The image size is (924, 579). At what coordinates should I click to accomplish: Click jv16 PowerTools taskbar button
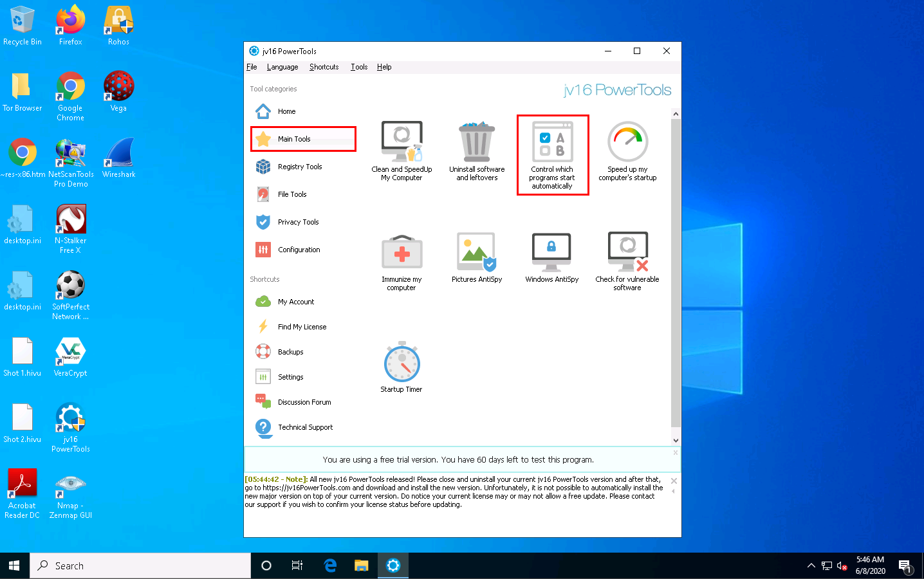pos(393,565)
